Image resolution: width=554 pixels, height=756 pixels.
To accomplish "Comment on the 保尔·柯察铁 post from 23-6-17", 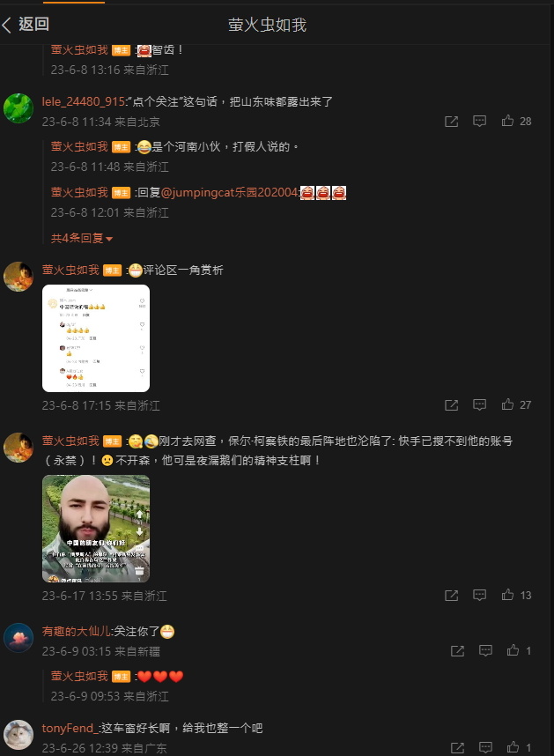I will pos(479,595).
